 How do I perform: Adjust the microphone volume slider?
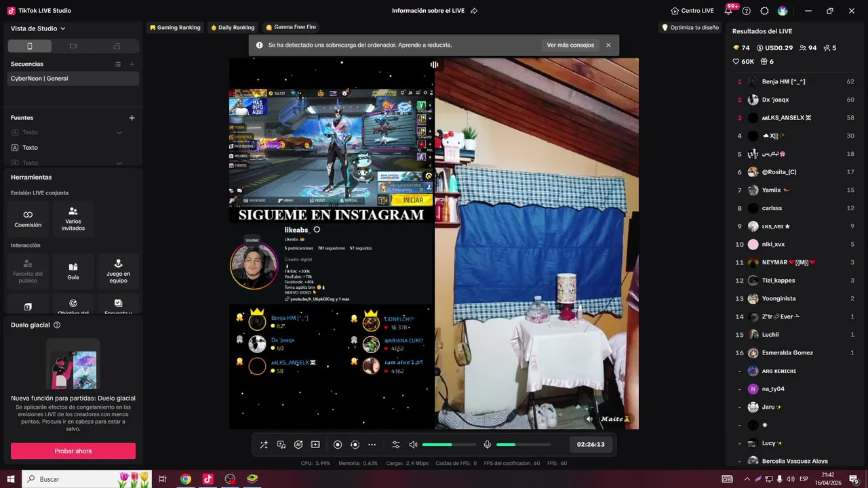coord(523,445)
